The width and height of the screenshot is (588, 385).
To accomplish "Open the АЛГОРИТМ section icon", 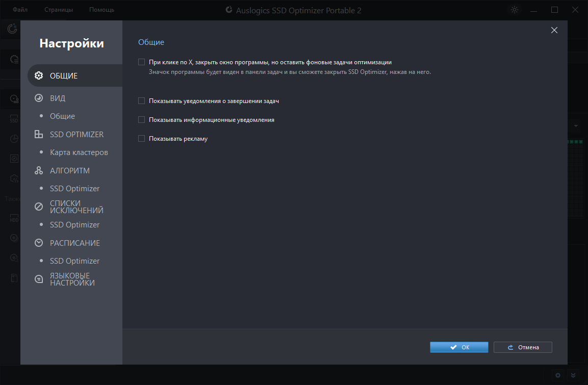I will pyautogui.click(x=39, y=170).
